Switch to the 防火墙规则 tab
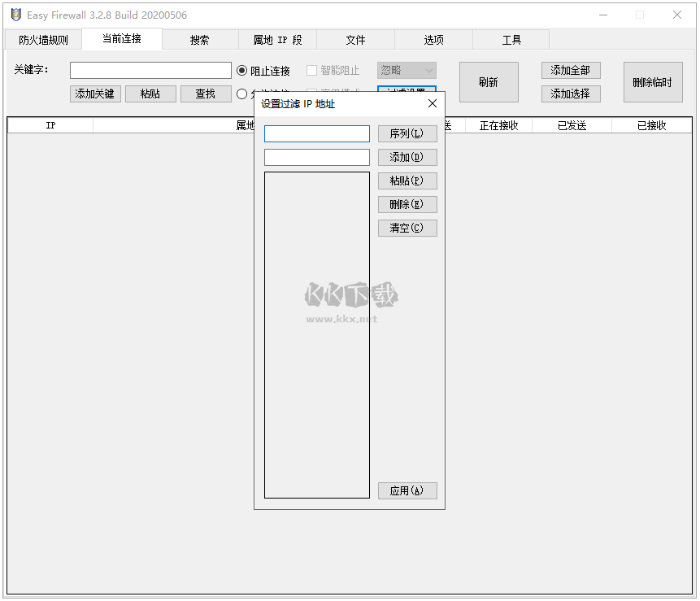This screenshot has width=700, height=601. coord(42,39)
